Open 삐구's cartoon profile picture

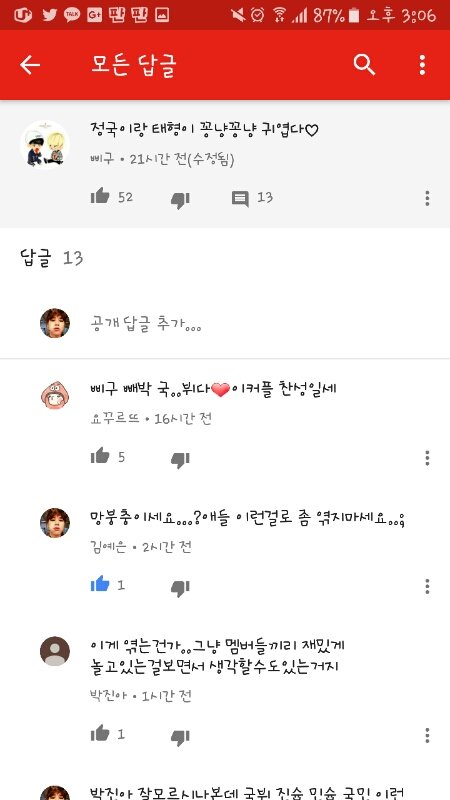[x=45, y=145]
